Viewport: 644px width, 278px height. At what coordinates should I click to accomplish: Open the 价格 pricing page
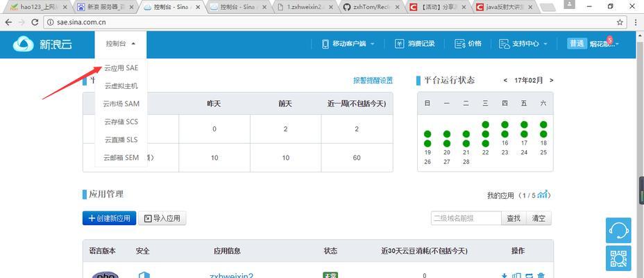468,44
